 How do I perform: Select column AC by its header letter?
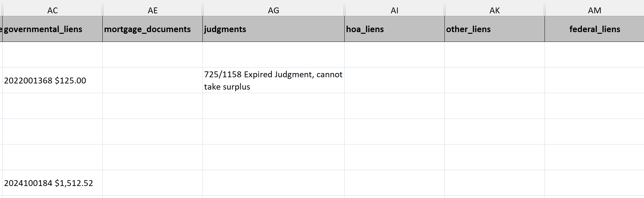(52, 10)
